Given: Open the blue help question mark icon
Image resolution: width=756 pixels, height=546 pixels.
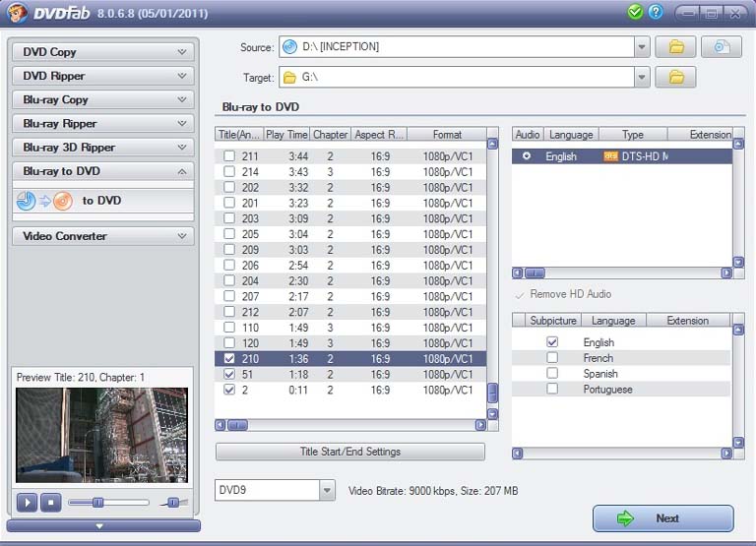Looking at the screenshot, I should coord(656,12).
